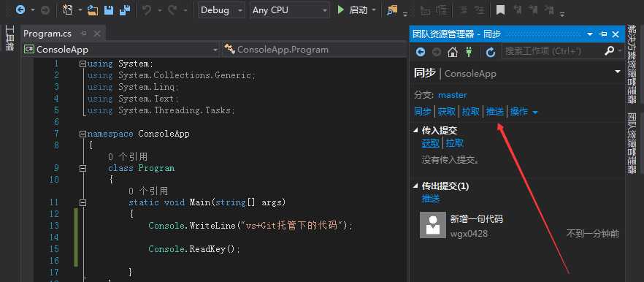Open the Debug configuration dropdown
The height and width of the screenshot is (282, 644).
pos(222,10)
